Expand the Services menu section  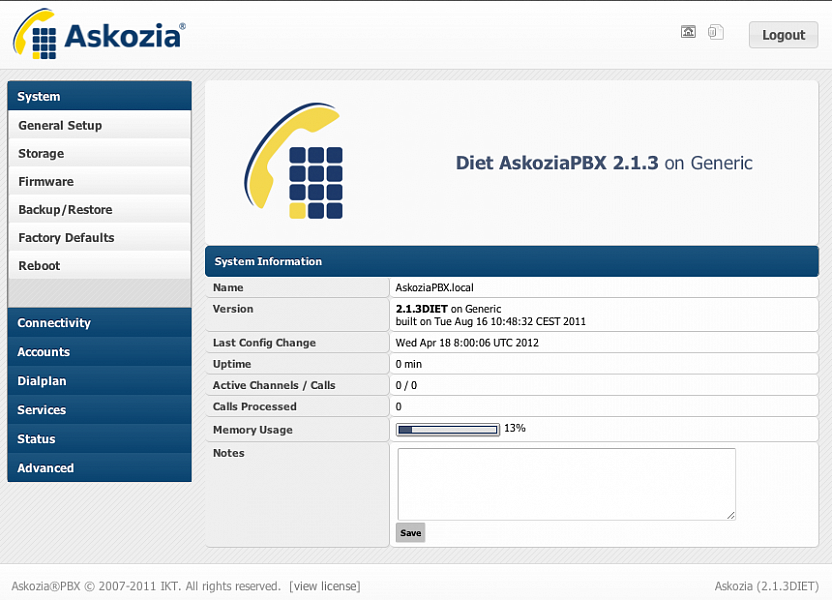pos(100,410)
